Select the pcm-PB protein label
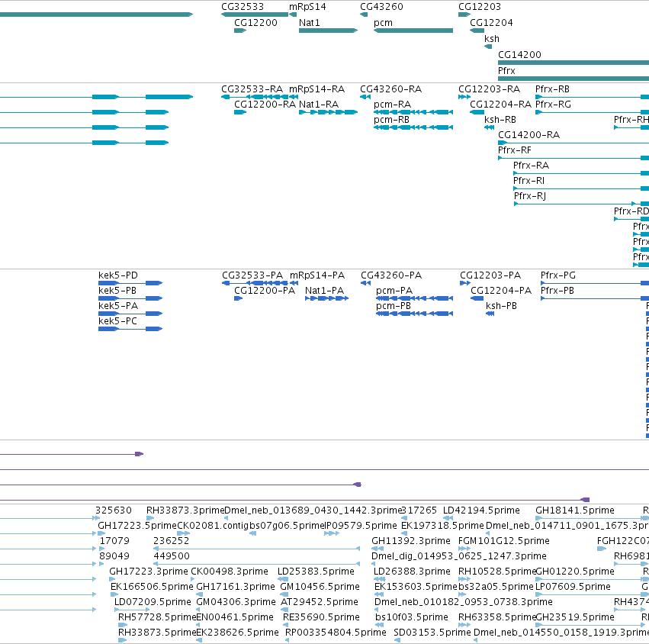Image resolution: width=649 pixels, height=644 pixels. coord(394,307)
